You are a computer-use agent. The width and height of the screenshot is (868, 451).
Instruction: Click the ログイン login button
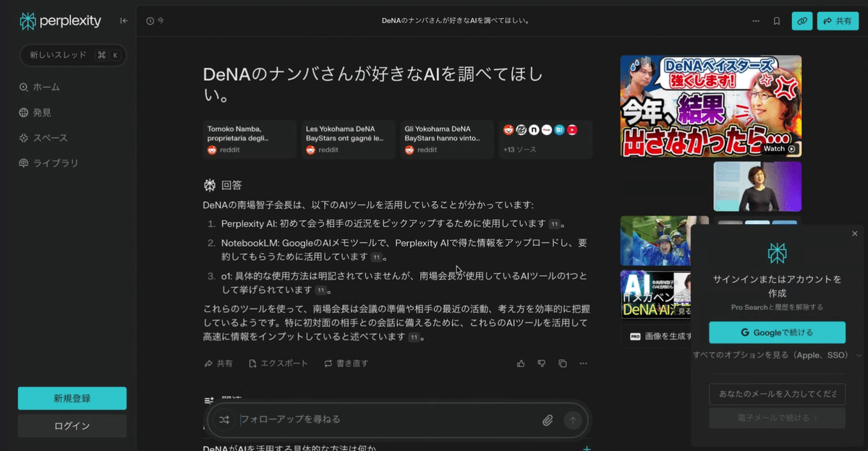(x=72, y=426)
